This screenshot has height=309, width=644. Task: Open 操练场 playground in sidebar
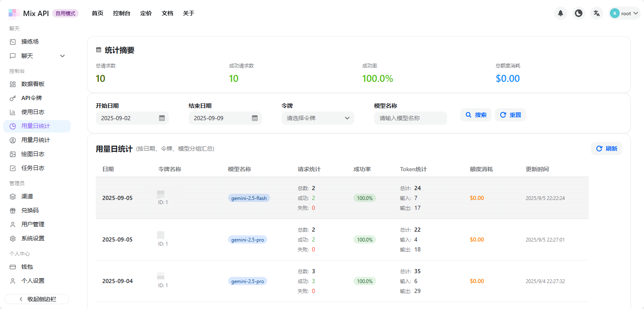30,42
